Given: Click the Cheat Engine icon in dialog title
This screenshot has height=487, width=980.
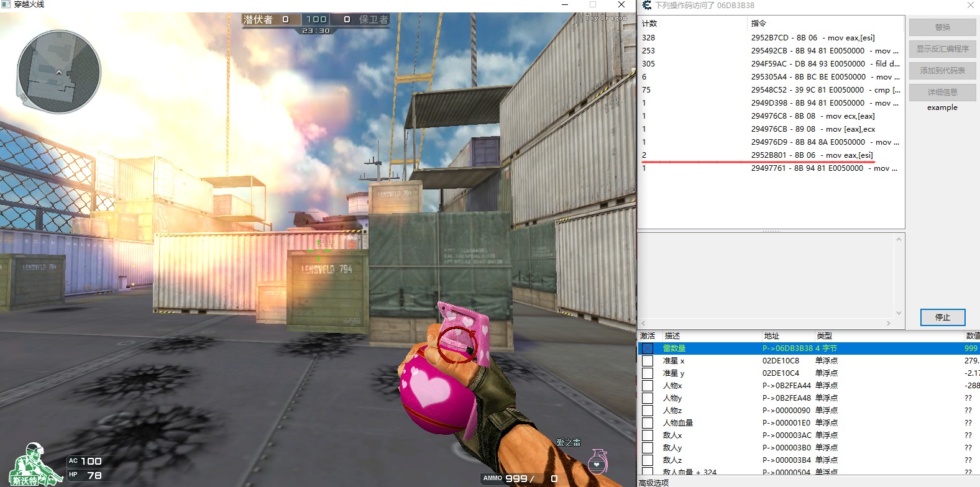Looking at the screenshot, I should click(646, 5).
